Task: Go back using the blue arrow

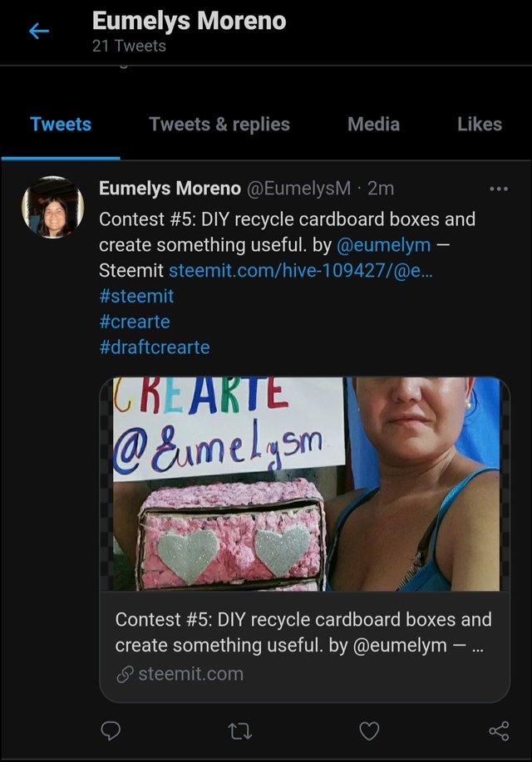Action: point(39,31)
